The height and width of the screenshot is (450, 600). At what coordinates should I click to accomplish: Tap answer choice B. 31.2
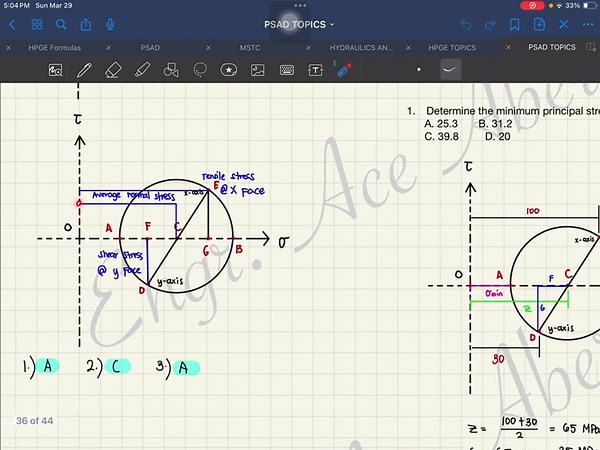click(x=495, y=124)
